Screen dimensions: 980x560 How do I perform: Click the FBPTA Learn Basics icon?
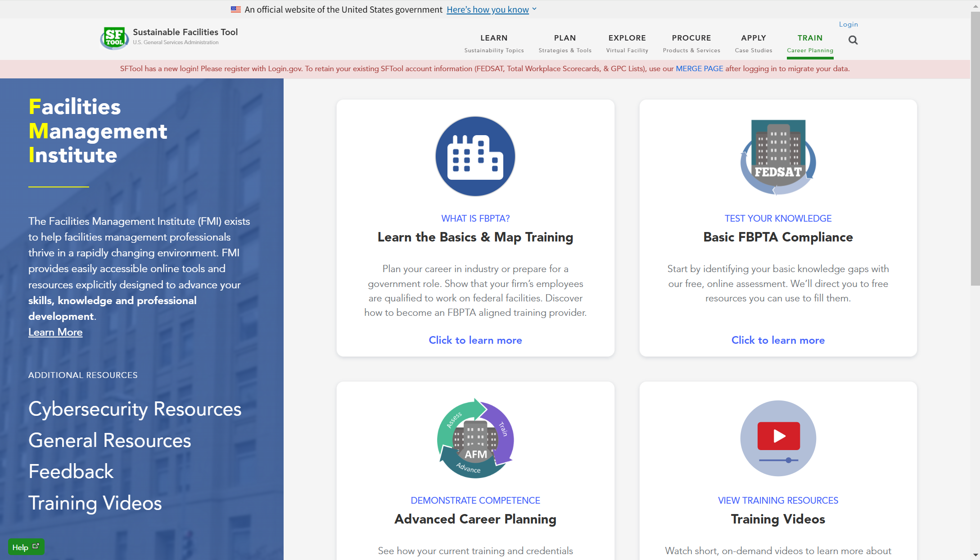pos(475,156)
